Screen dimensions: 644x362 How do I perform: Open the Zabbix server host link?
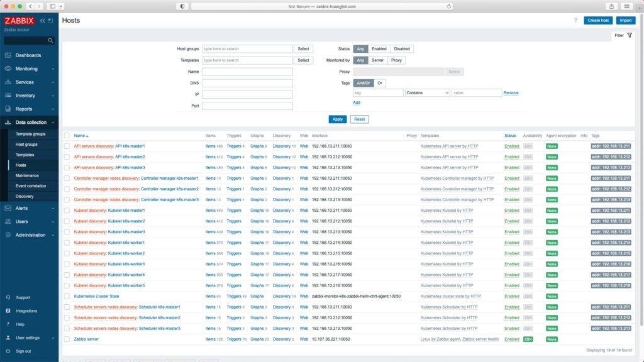pyautogui.click(x=86, y=339)
